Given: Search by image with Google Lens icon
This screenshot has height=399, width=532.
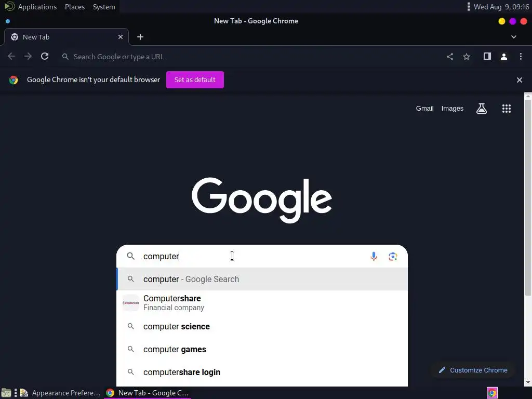Looking at the screenshot, I should 393,257.
